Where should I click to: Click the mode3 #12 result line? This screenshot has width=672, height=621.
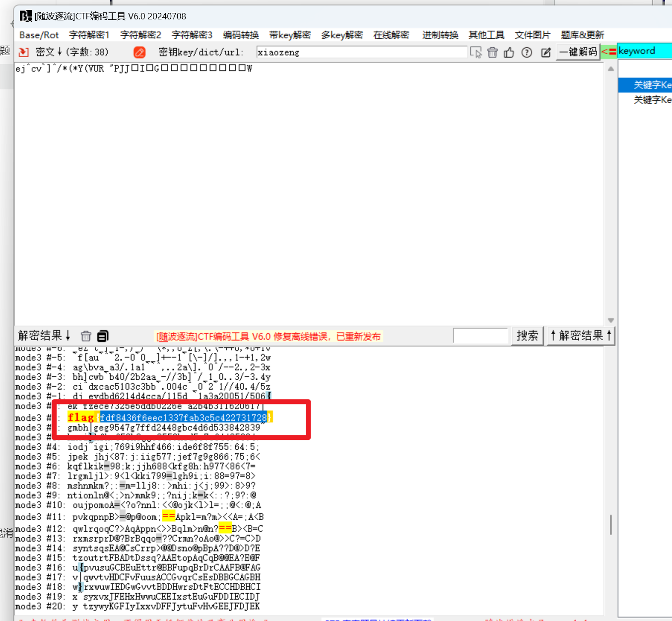point(139,529)
